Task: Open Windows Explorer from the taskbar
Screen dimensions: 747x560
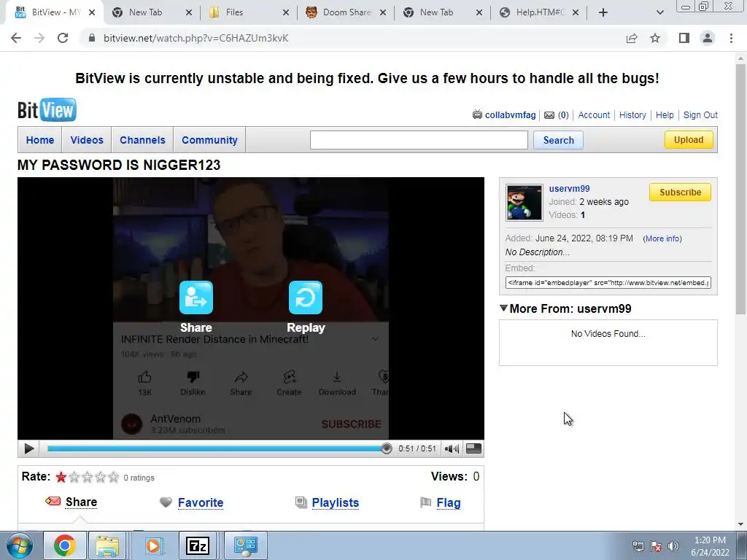Action: point(107,545)
